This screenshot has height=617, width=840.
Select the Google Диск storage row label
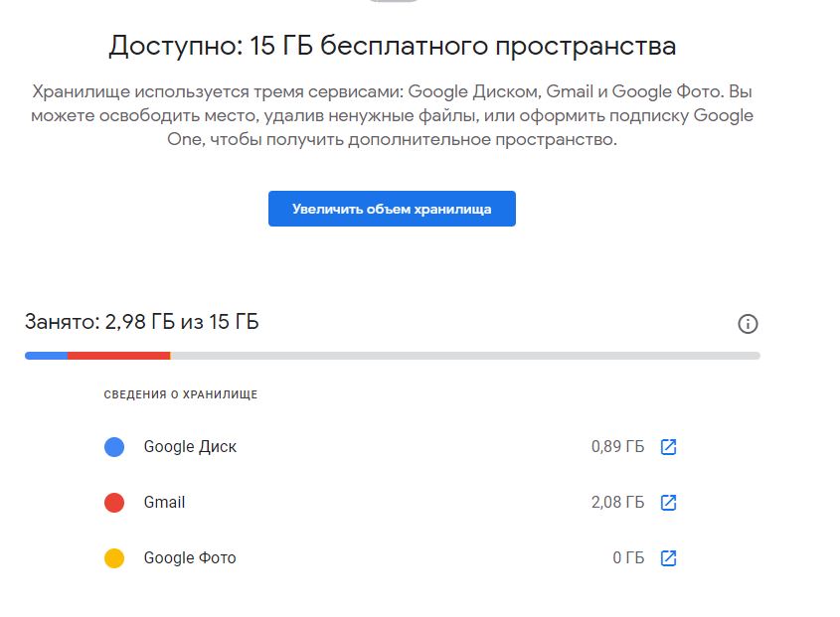coord(190,447)
